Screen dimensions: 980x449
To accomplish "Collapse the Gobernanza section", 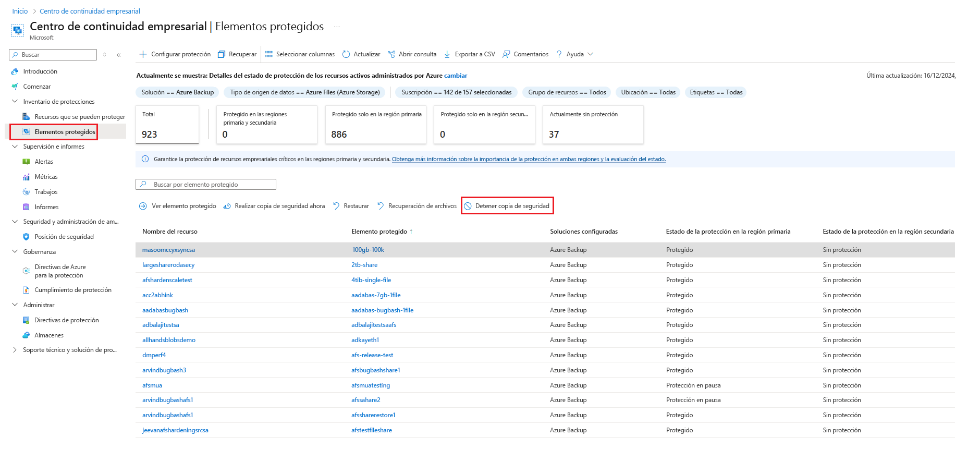I will click(15, 252).
